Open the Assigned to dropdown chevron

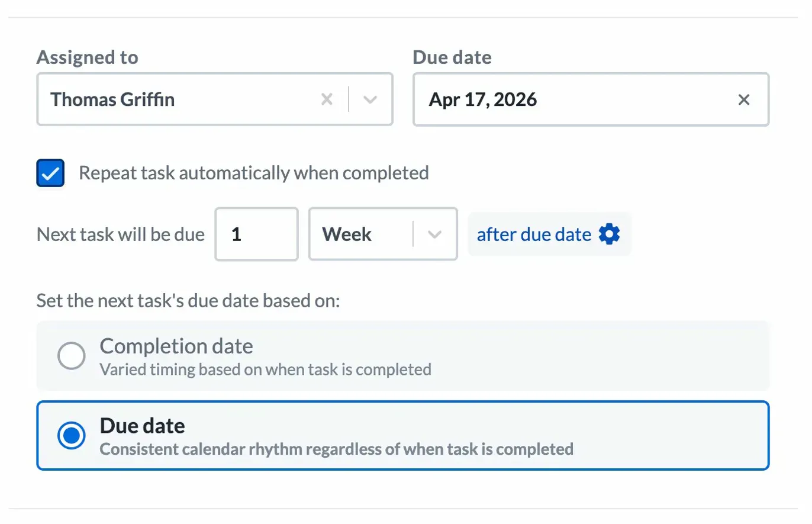point(370,99)
